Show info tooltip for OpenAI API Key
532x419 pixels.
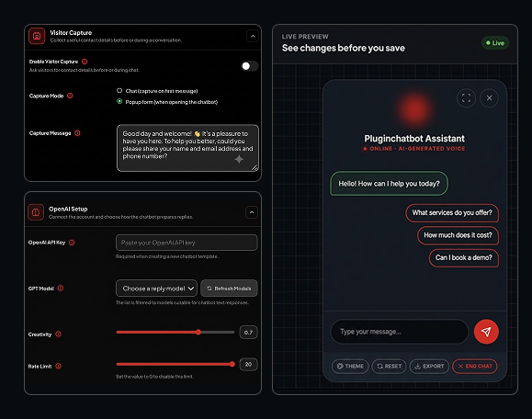pos(72,243)
